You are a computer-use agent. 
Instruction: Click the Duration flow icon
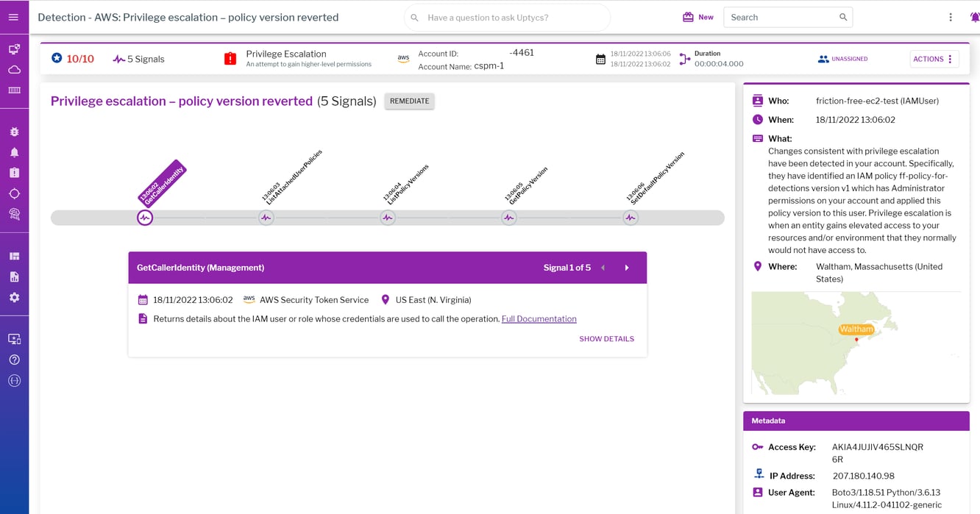(684, 59)
